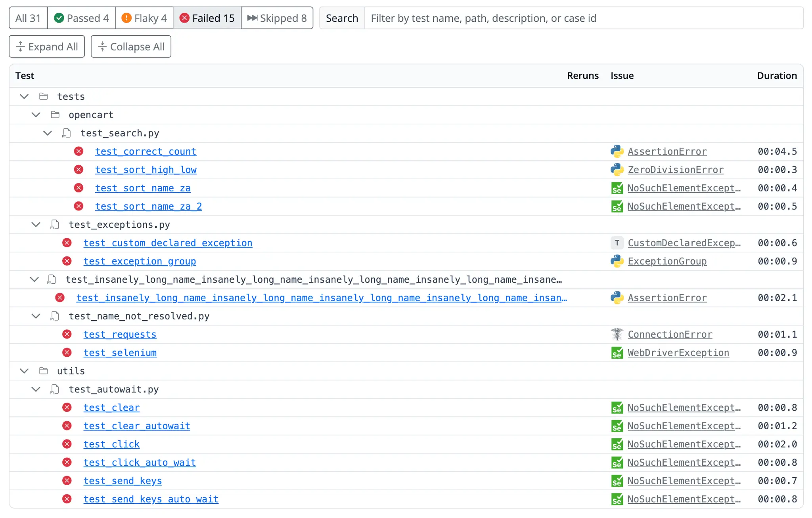Click the folder icon of tests
Image resolution: width=812 pixels, height=518 pixels.
[44, 96]
